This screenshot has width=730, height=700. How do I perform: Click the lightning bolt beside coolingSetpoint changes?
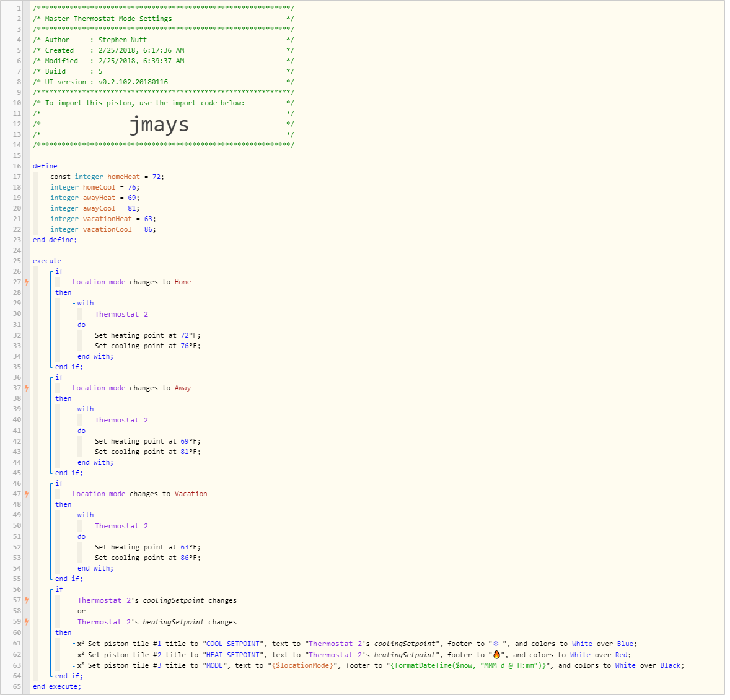(x=27, y=600)
